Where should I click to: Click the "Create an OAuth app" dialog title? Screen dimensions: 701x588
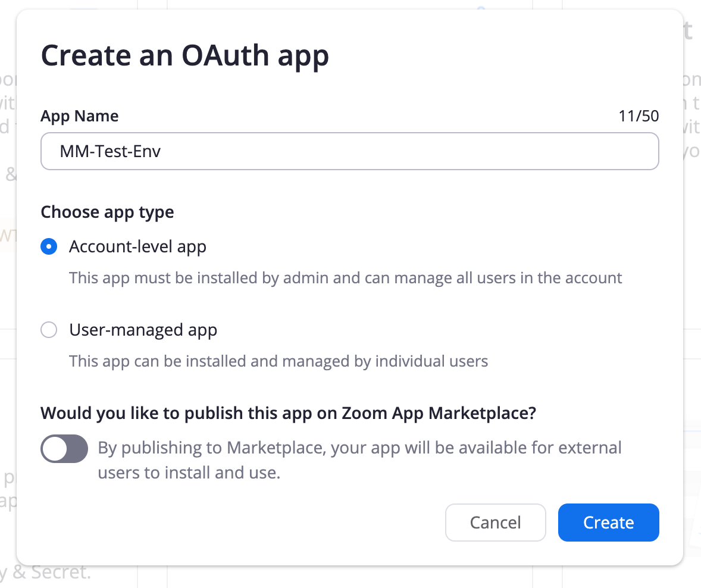(x=184, y=56)
